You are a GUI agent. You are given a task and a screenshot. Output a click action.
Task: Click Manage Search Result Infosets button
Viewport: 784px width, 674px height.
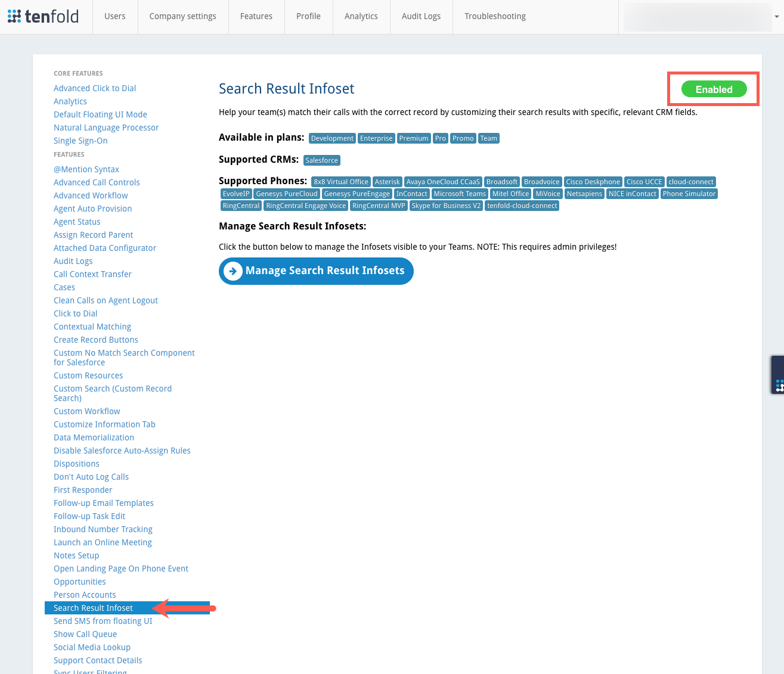[x=316, y=271]
